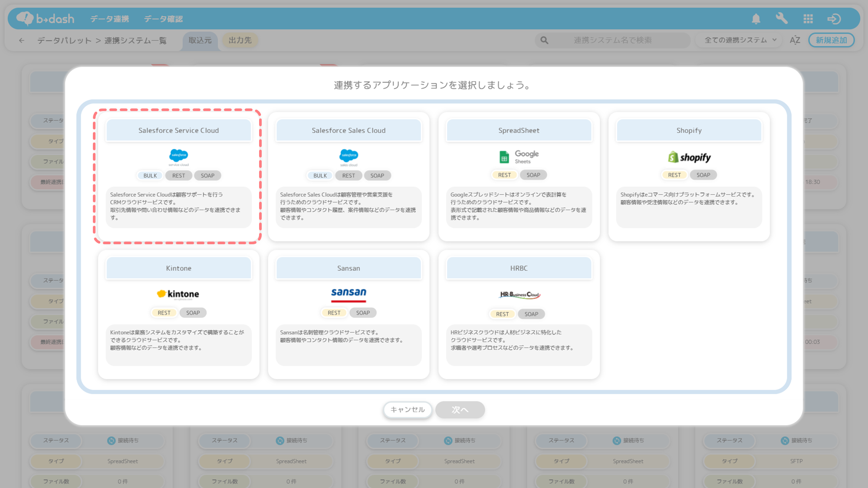The height and width of the screenshot is (488, 868).
Task: Click the キャンセル button
Action: point(408,409)
